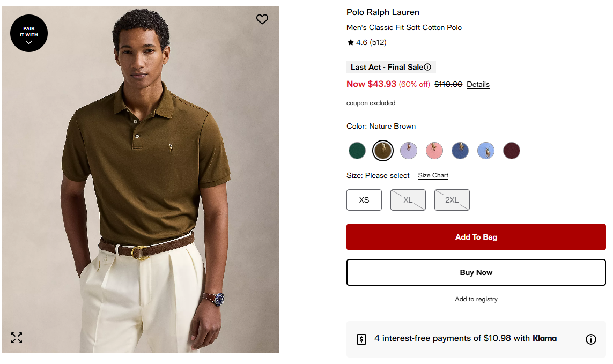Open the 512 reviews link
Image resolution: width=613 pixels, height=364 pixels.
click(378, 42)
